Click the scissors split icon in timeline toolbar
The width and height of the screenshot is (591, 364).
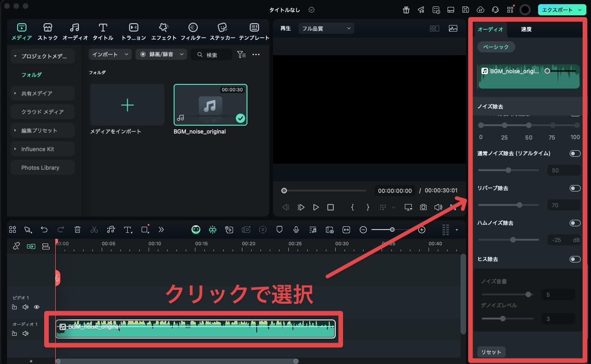[94, 230]
